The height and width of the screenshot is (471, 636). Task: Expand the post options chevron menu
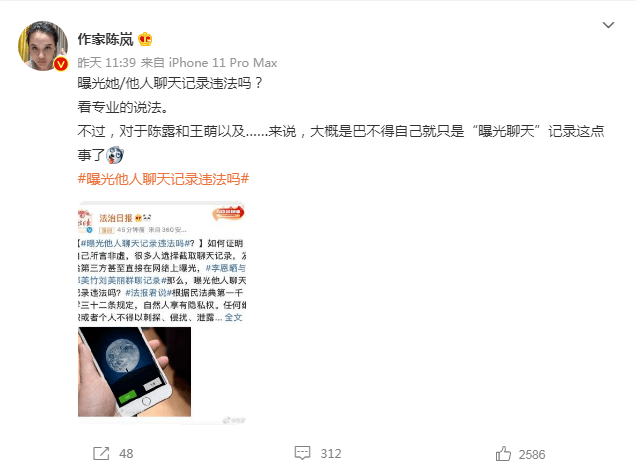pyautogui.click(x=608, y=25)
